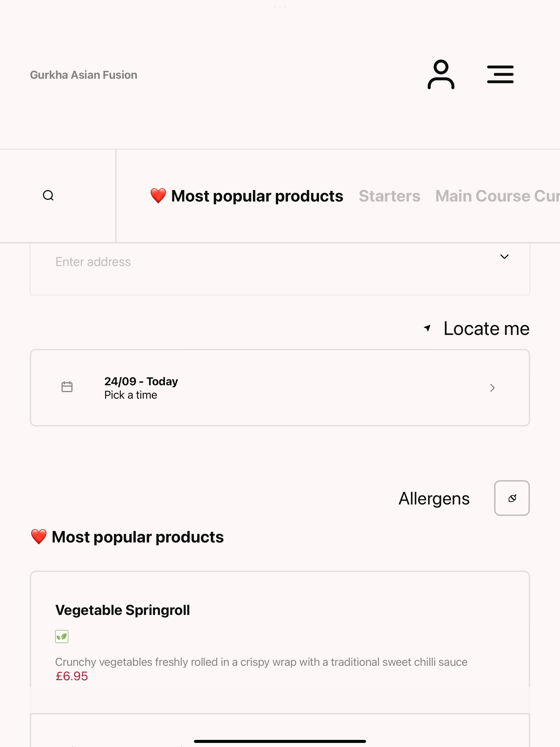Expand the address dropdown chevron
560x747 pixels.
click(504, 257)
